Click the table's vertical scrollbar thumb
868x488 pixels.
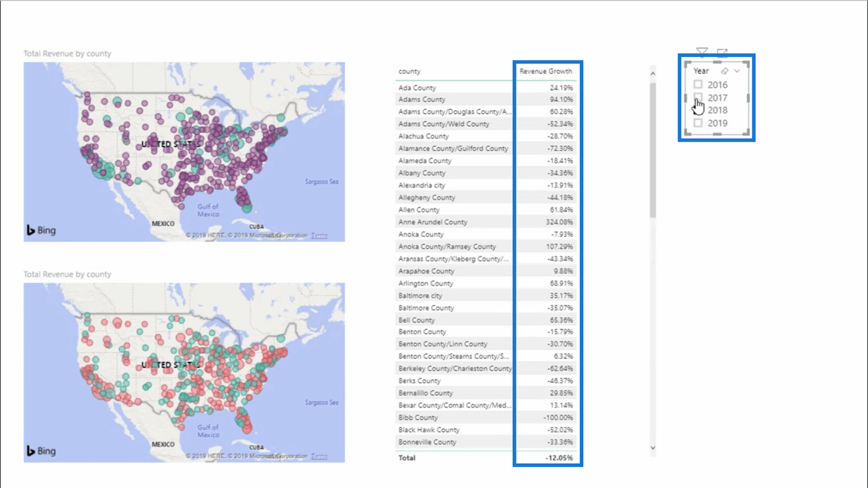[x=653, y=150]
